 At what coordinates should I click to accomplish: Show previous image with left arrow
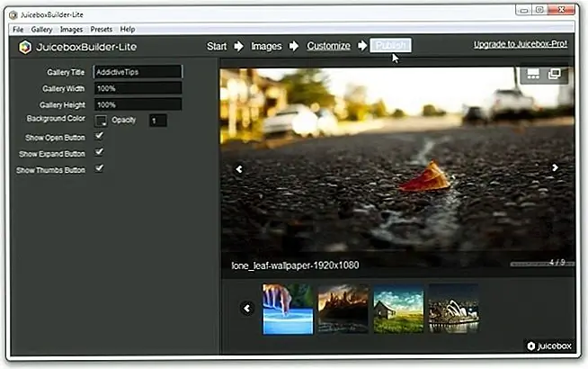coord(239,169)
